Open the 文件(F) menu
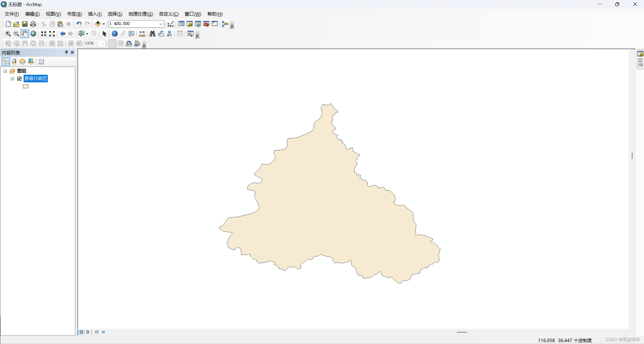This screenshot has width=644, height=344. [12, 14]
